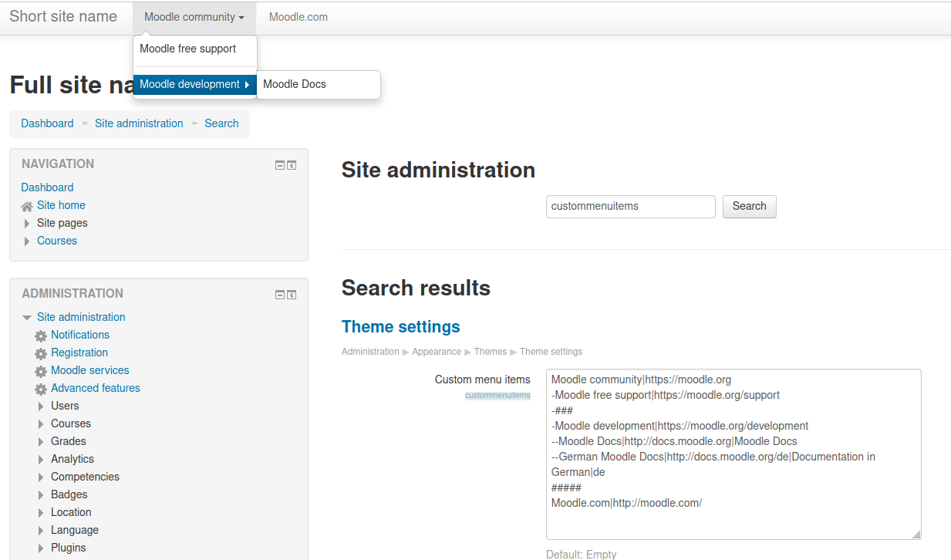Image resolution: width=951 pixels, height=560 pixels.
Task: Click the gear icon beside Advanced features
Action: pos(41,389)
